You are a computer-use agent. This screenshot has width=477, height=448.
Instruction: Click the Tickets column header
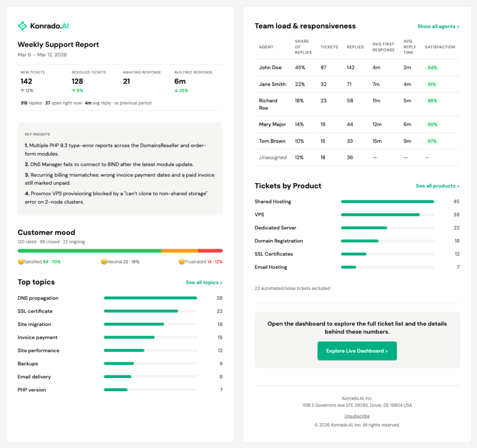pos(329,47)
